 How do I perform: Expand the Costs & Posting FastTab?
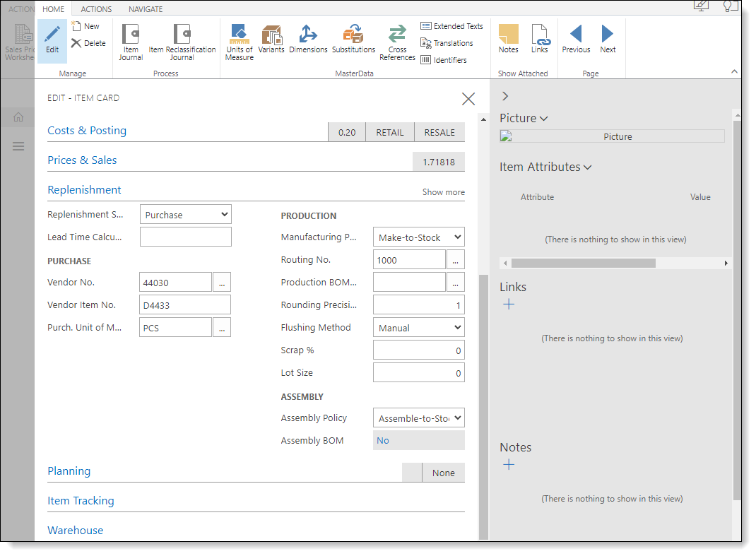[x=87, y=131]
